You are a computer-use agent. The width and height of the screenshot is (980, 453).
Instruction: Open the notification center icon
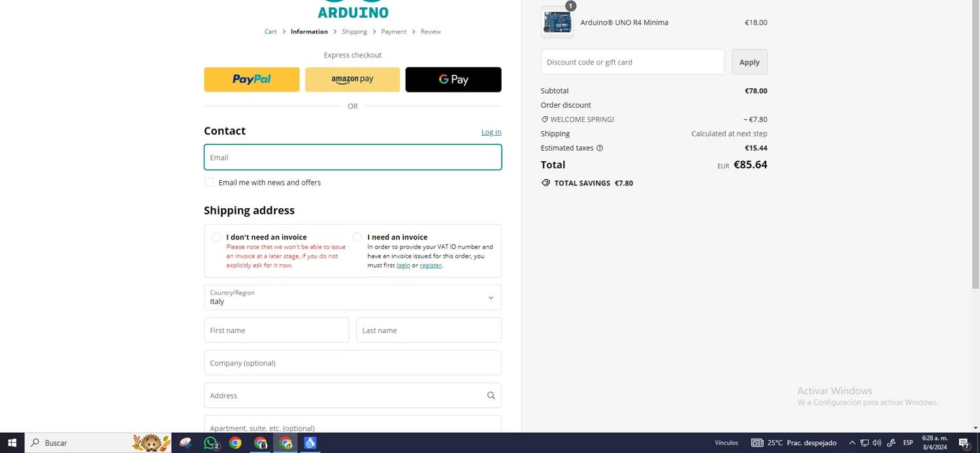[964, 443]
